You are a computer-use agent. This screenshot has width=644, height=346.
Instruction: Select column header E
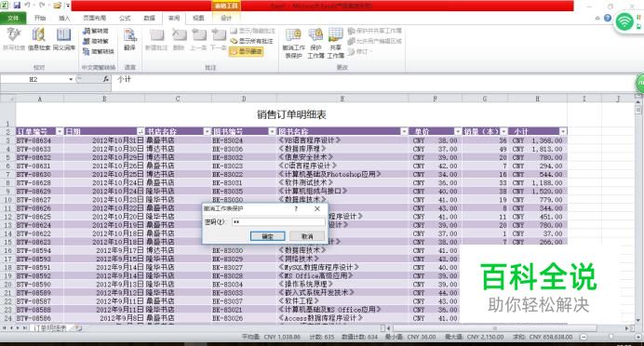(x=342, y=99)
